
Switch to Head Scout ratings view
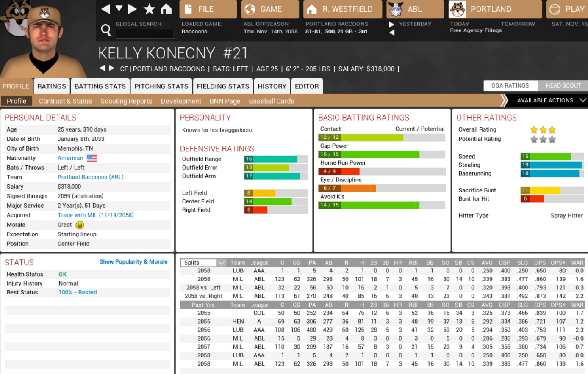(x=563, y=85)
